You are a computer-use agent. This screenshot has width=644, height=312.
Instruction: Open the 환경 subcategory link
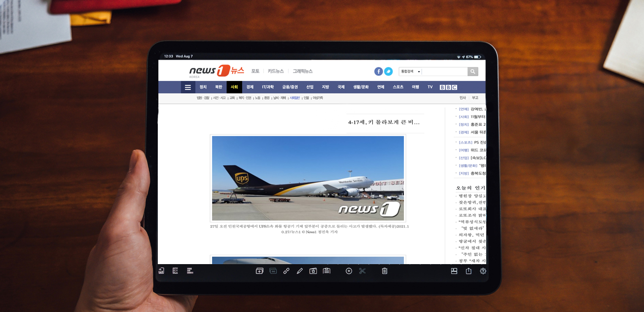coord(267,98)
